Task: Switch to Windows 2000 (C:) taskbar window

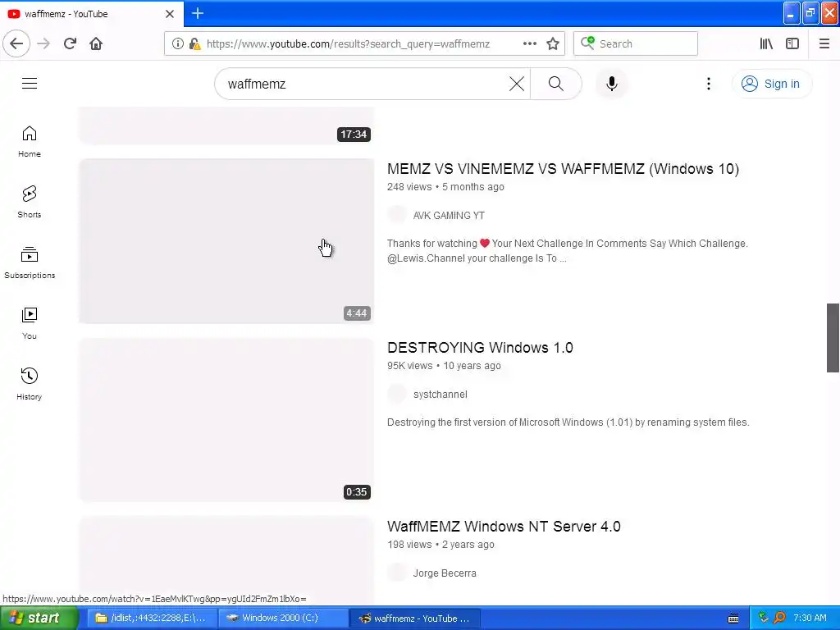Action: click(x=282, y=619)
